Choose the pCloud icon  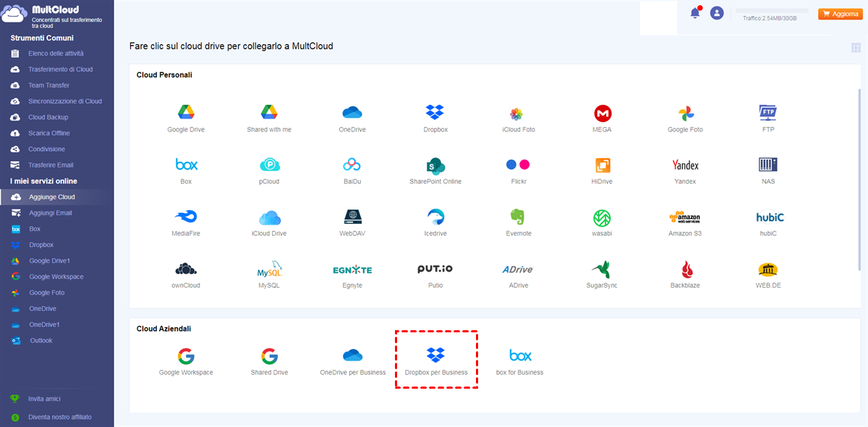coord(269,165)
